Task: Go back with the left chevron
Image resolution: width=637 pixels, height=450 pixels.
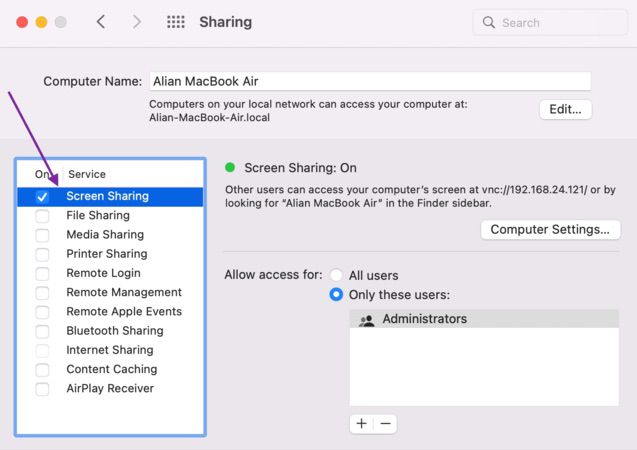Action: (x=101, y=22)
